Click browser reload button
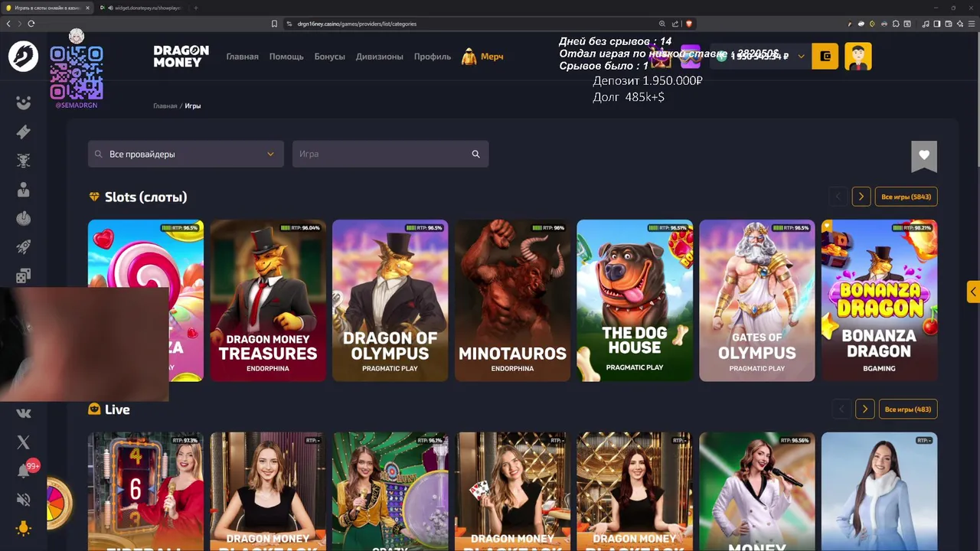The width and height of the screenshot is (980, 551). click(x=31, y=24)
